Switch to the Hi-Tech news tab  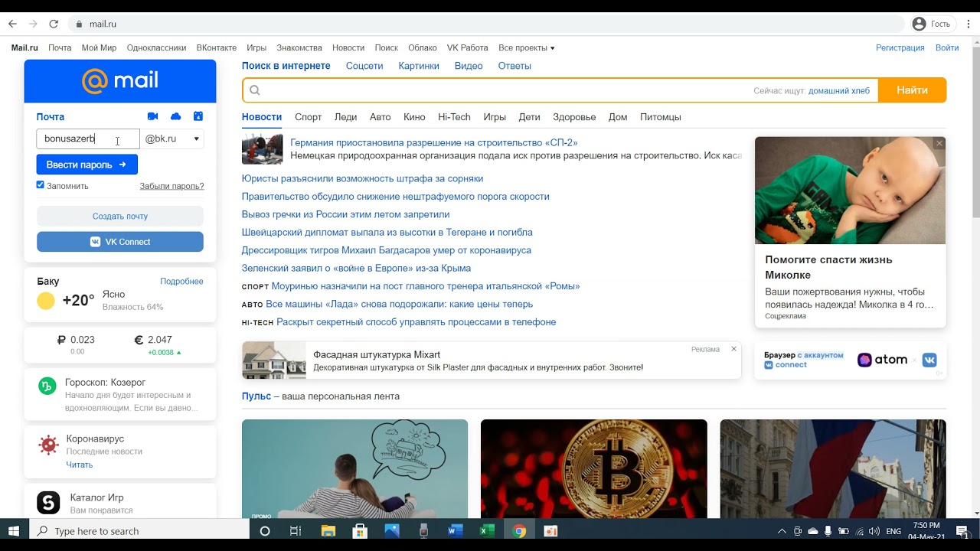pos(454,117)
